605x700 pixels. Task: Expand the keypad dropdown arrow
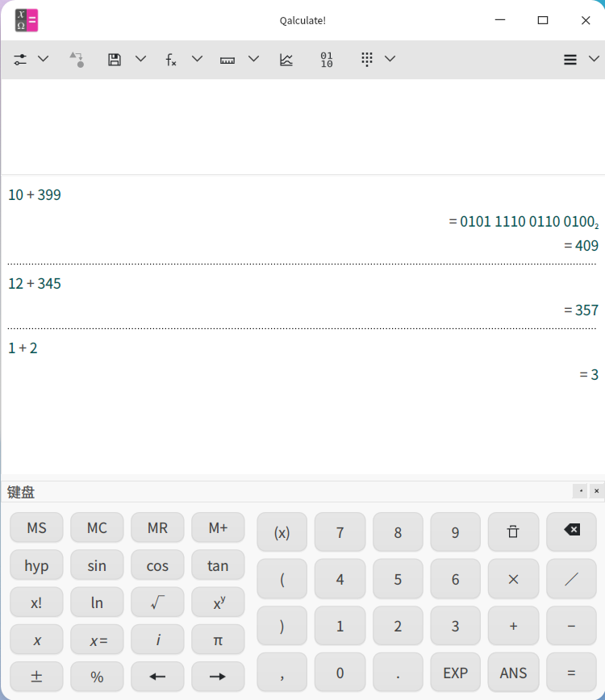pos(390,59)
